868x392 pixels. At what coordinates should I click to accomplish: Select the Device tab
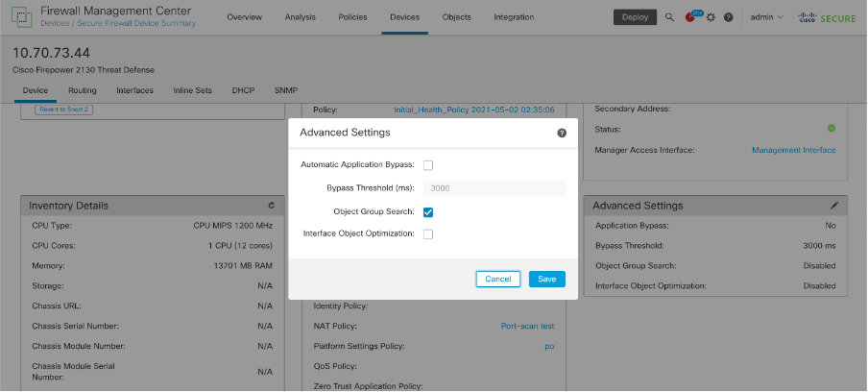click(36, 90)
